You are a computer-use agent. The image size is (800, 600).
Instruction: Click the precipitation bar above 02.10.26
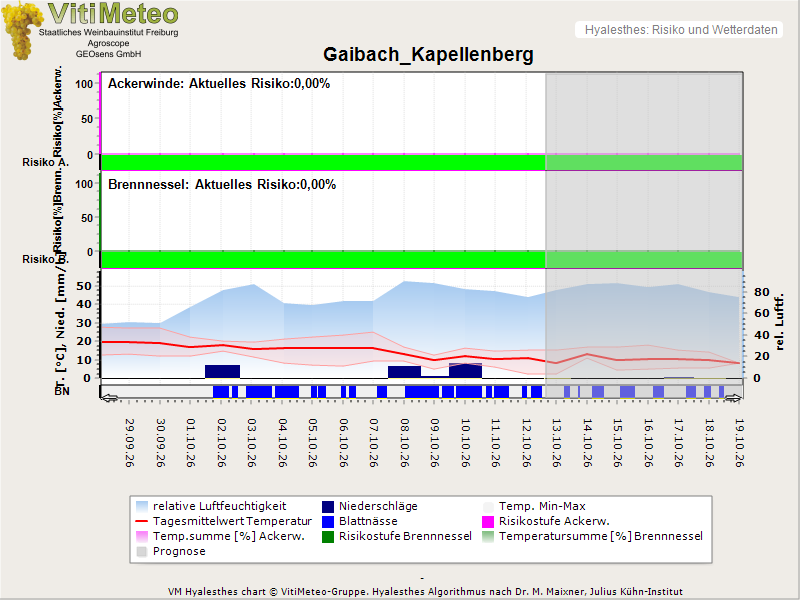[x=222, y=371]
